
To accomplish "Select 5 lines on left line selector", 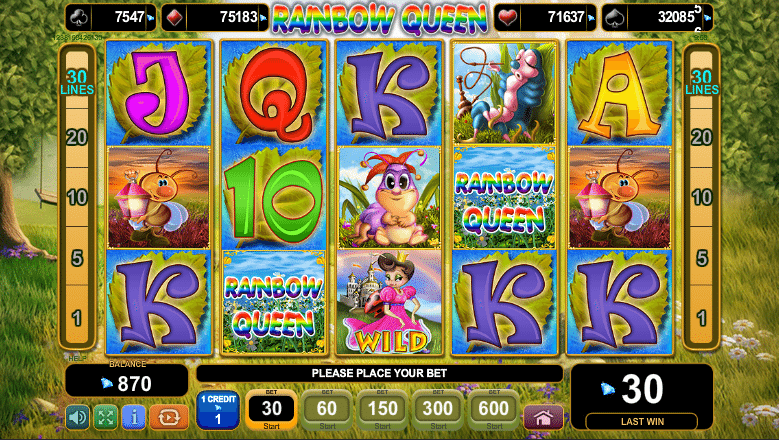I will 77,258.
